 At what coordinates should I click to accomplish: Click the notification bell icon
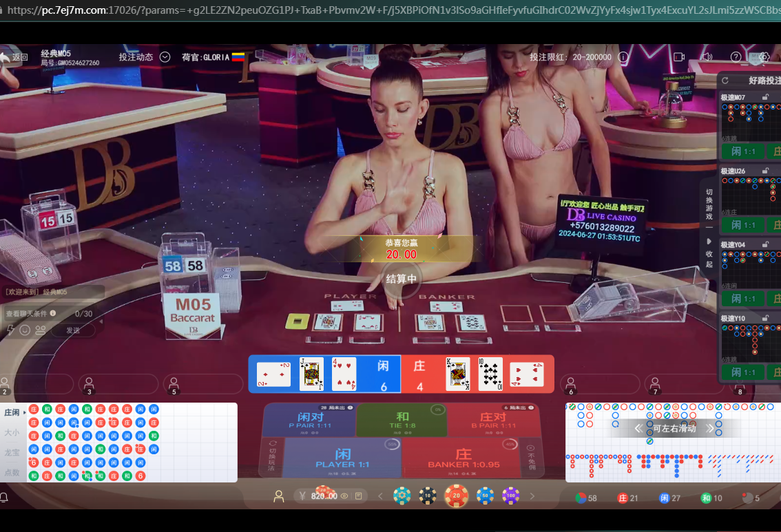click(5, 497)
